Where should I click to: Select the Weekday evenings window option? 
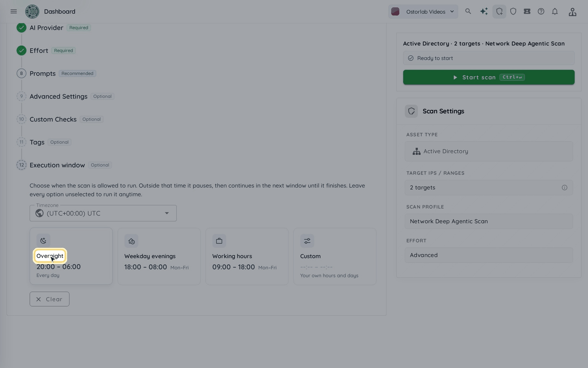[x=159, y=256]
